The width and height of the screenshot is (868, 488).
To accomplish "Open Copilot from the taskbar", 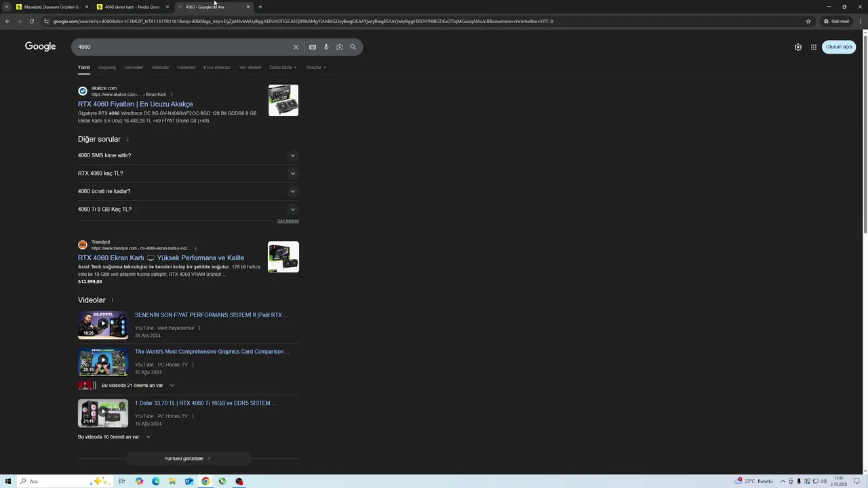I will (139, 481).
